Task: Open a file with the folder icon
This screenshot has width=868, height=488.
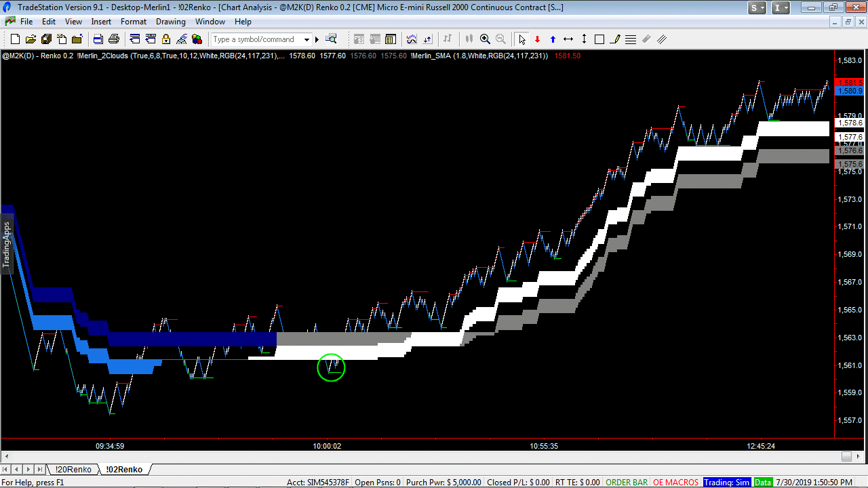Action: pyautogui.click(x=32, y=39)
